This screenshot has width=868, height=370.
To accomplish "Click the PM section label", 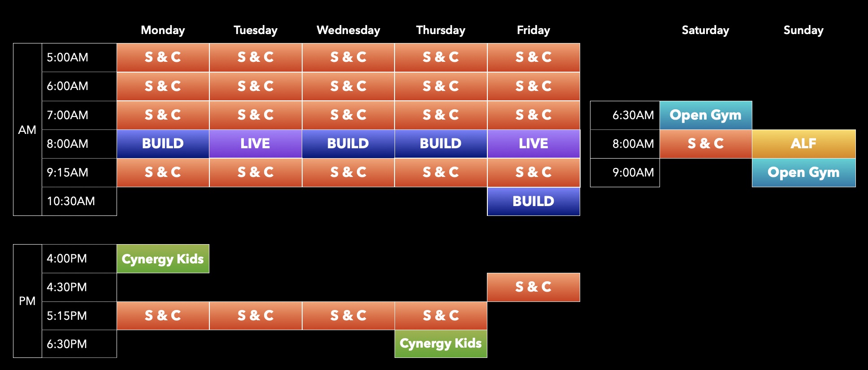I will (27, 301).
